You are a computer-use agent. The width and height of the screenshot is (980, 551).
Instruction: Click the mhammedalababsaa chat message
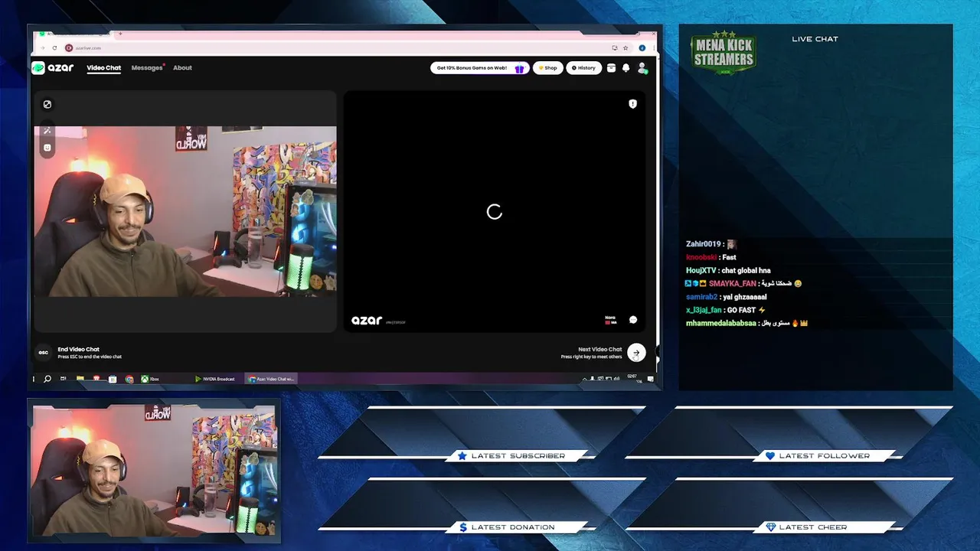tap(747, 323)
